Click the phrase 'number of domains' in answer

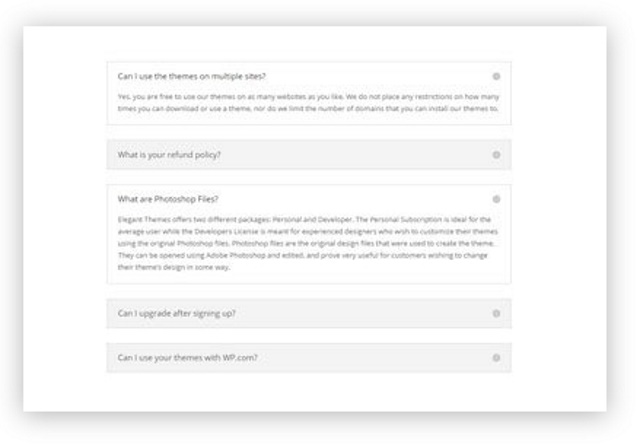coord(351,109)
